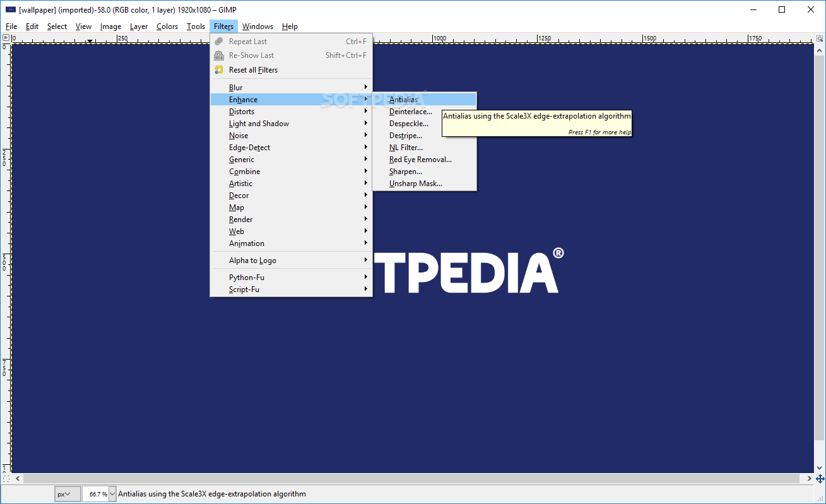Expand the Map submenu
Image resolution: width=826 pixels, height=504 pixels.
(291, 208)
